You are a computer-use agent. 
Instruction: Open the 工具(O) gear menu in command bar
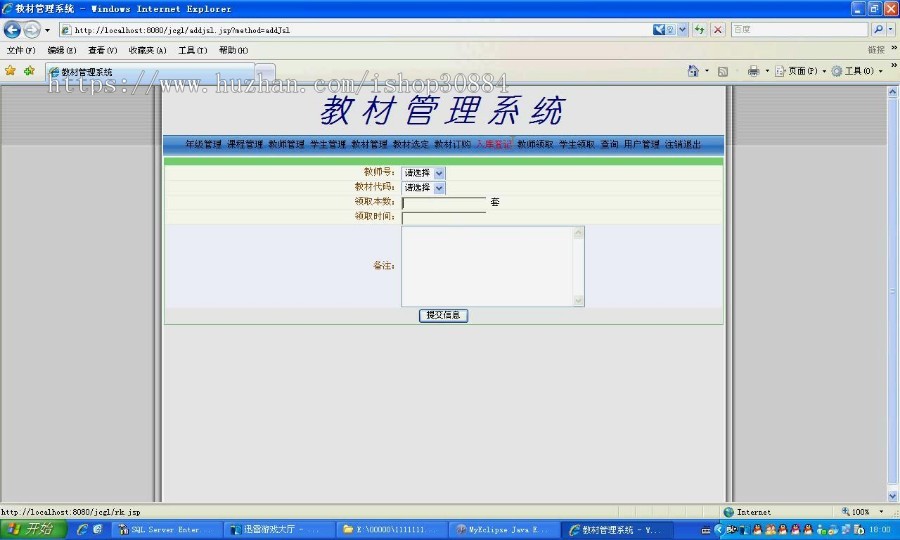pyautogui.click(x=856, y=71)
